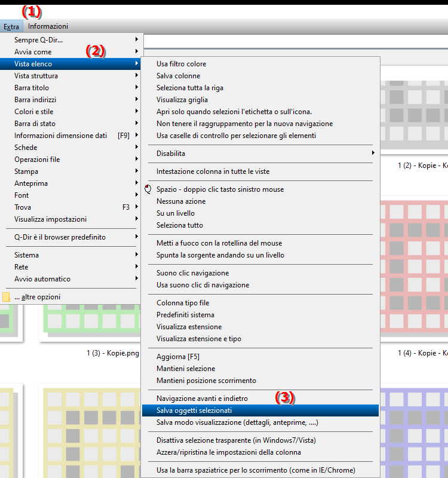Screen dimensions: 448x478
Task: Toggle Spunta la sorgente andando su un livello
Action: point(260,255)
